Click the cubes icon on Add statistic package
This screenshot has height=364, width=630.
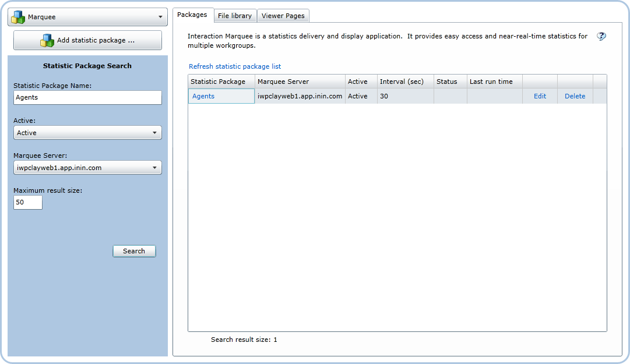(47, 41)
